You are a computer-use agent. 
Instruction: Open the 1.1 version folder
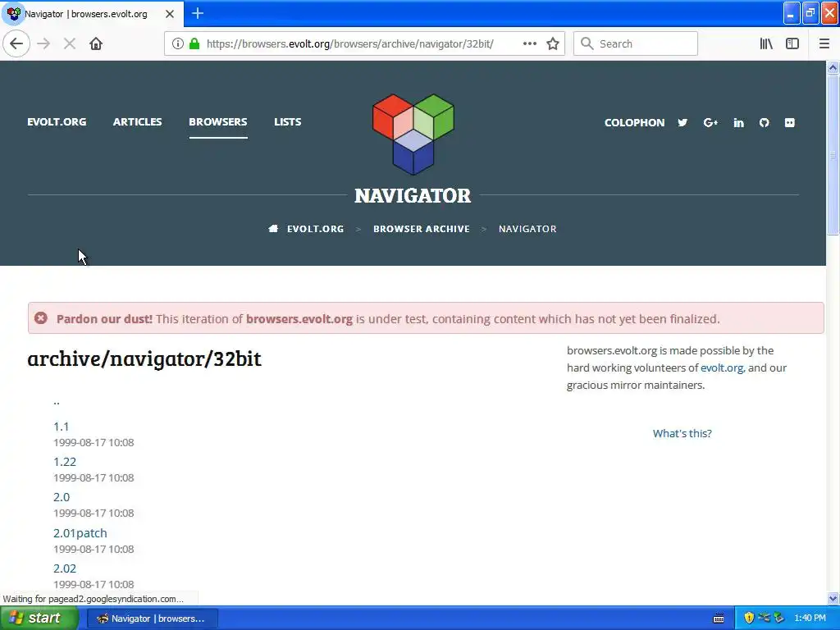point(61,427)
